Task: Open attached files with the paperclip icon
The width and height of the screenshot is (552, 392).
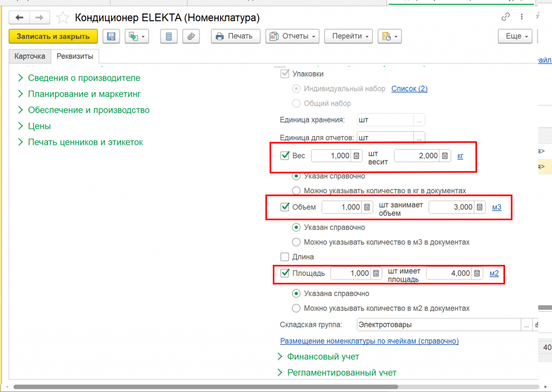Action: 191,36
